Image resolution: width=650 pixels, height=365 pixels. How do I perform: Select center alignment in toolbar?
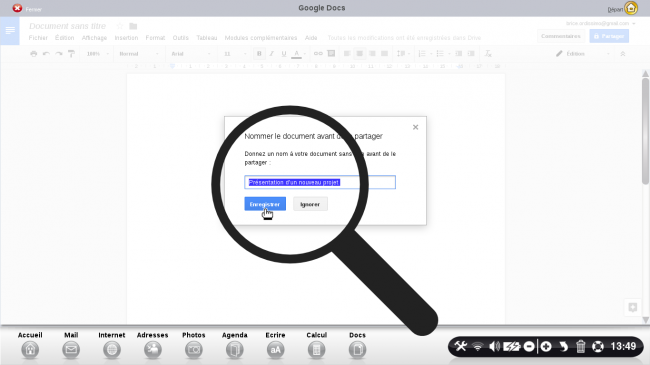(359, 54)
